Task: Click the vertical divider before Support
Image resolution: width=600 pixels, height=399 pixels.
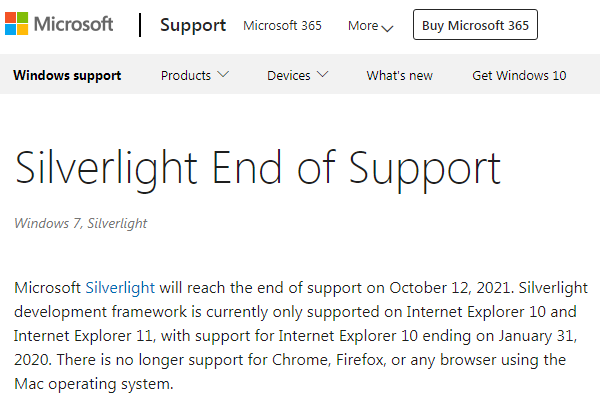Action: [x=140, y=25]
